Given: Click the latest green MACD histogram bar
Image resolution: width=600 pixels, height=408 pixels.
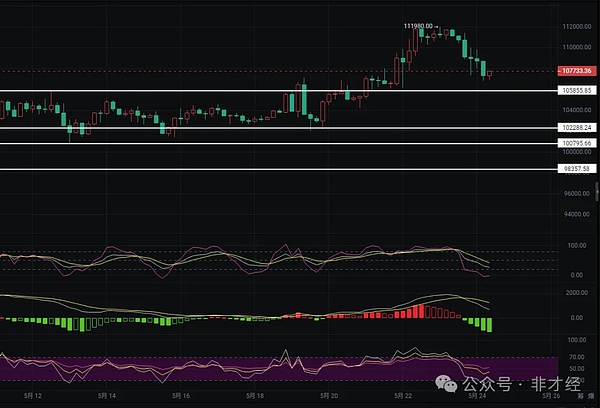Looking at the screenshot, I should (489, 325).
